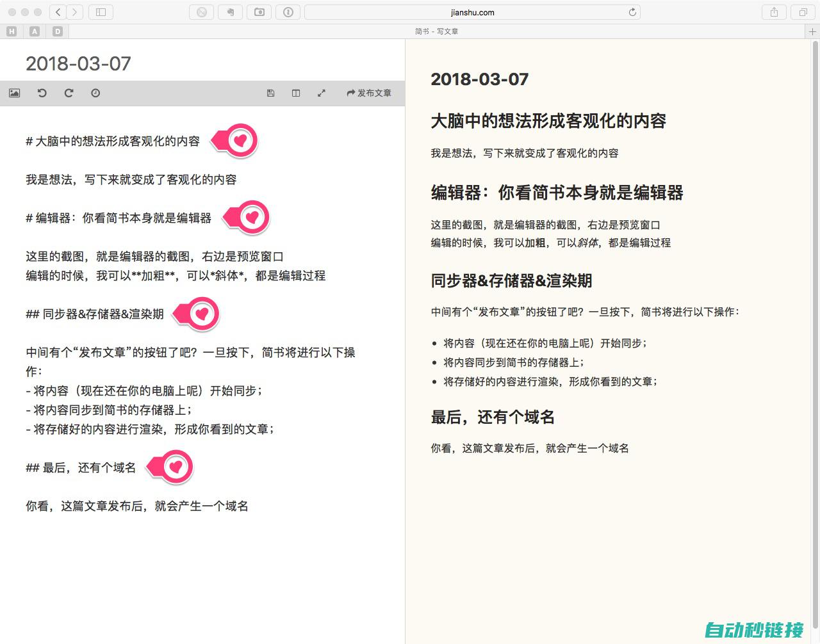Redo the edit with the clockwise arrow
The height and width of the screenshot is (644, 820).
coord(69,93)
